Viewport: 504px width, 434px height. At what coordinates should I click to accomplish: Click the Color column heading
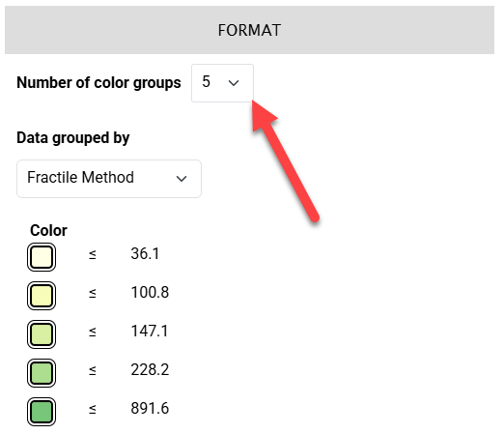[x=48, y=230]
